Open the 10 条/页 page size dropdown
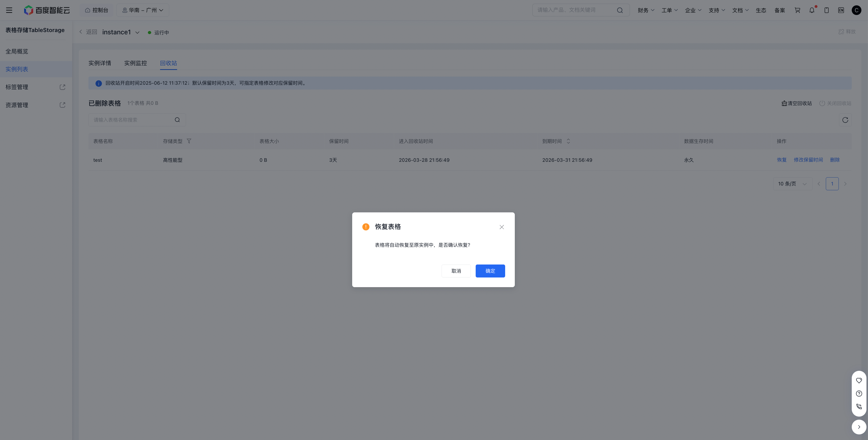868x440 pixels. pyautogui.click(x=792, y=184)
